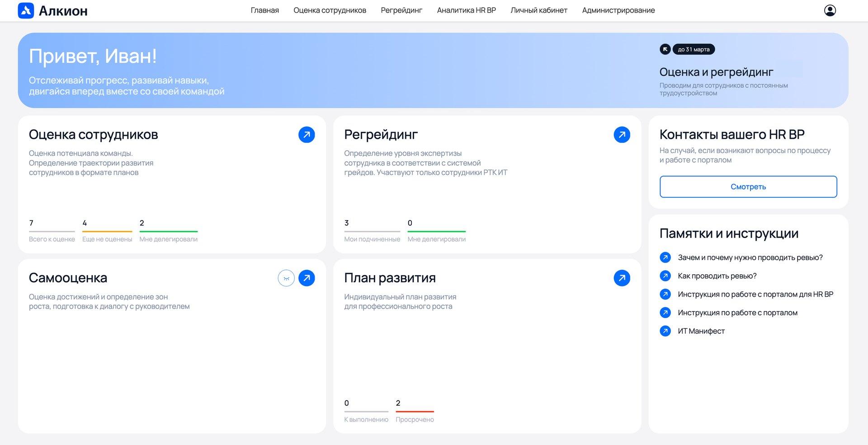Select Всего к оценке counter bar
Image resolution: width=868 pixels, height=445 pixels.
click(52, 231)
